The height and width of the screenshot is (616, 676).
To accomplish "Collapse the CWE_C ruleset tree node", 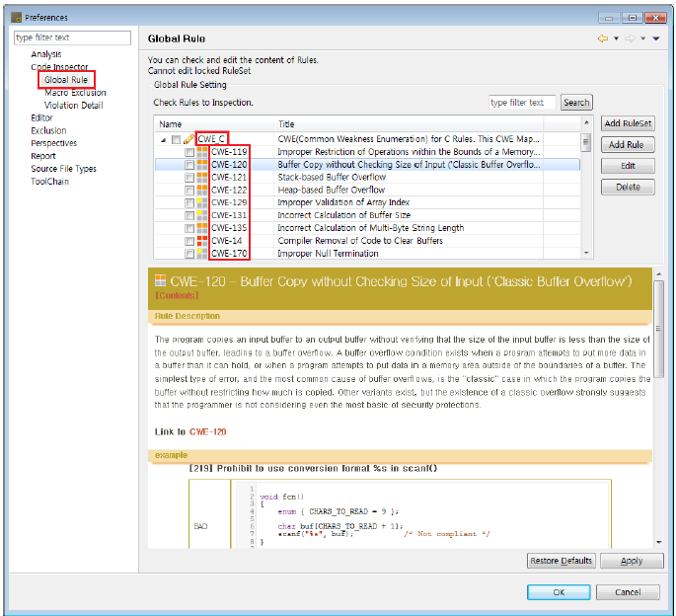I will coord(164,140).
